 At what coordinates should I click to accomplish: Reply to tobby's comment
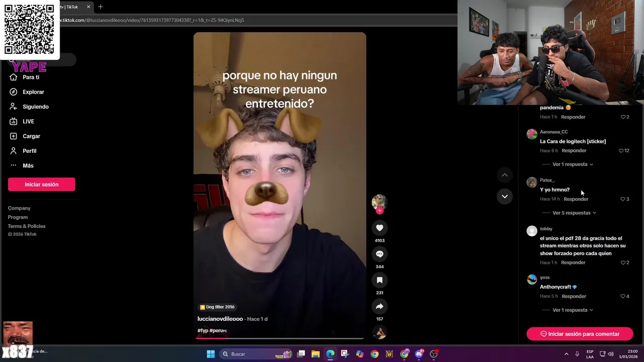573,262
